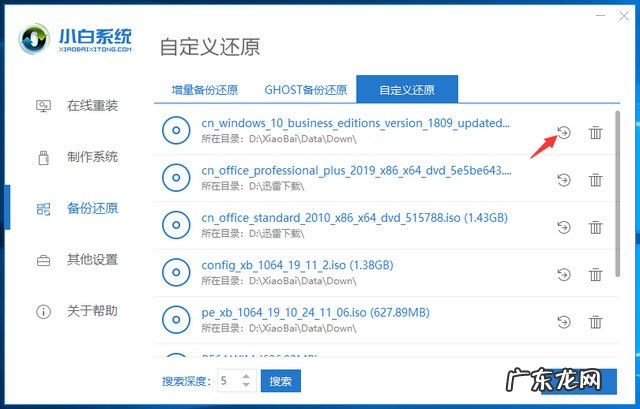Click restore icon for config_xb_1064_19_11_2.iso
This screenshot has width=640, height=409.
click(564, 274)
